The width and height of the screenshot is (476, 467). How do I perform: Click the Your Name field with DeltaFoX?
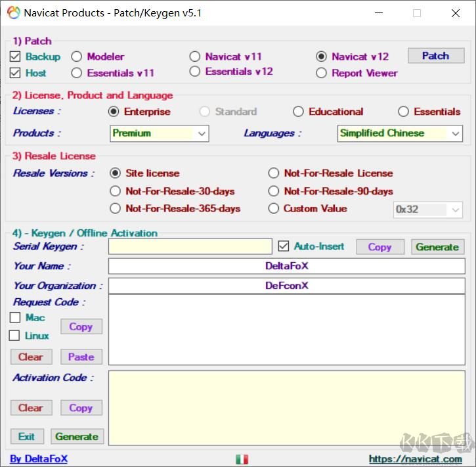click(x=286, y=266)
